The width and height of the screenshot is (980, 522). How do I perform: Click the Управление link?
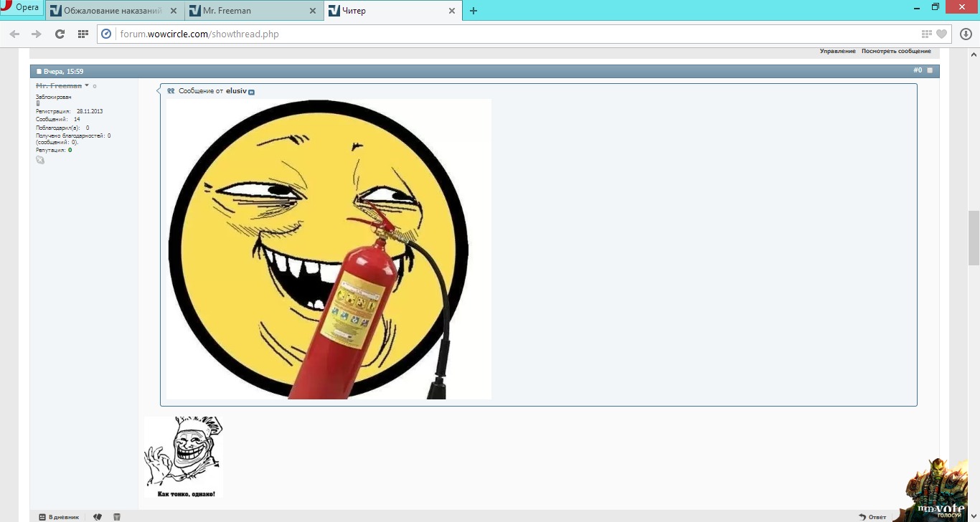point(838,52)
